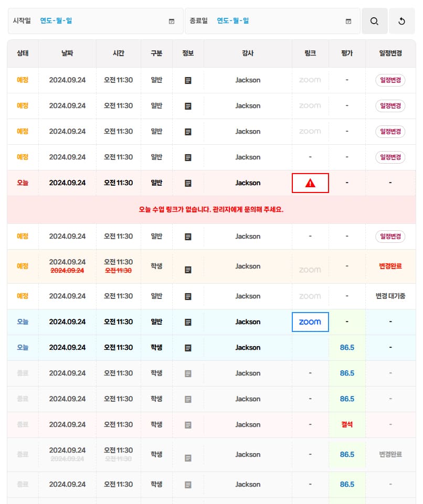
Task: Click the 평가 column header
Action: [x=347, y=53]
